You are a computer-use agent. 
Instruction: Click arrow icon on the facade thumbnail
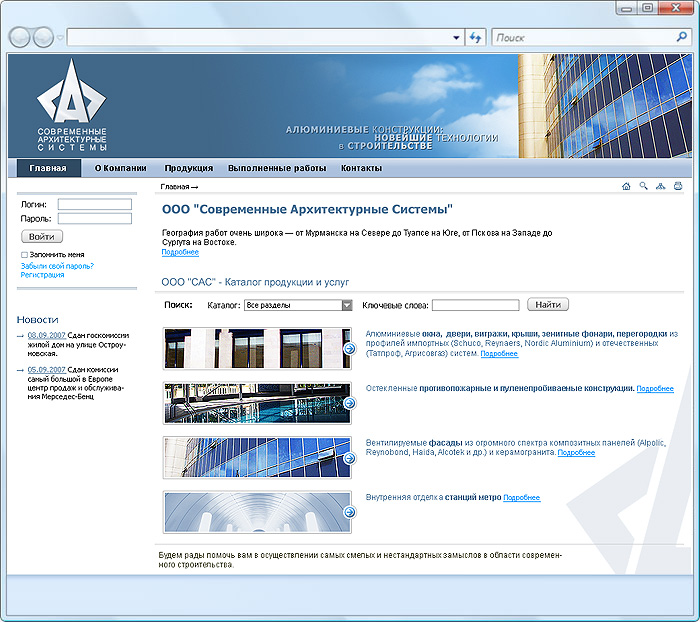coord(350,458)
